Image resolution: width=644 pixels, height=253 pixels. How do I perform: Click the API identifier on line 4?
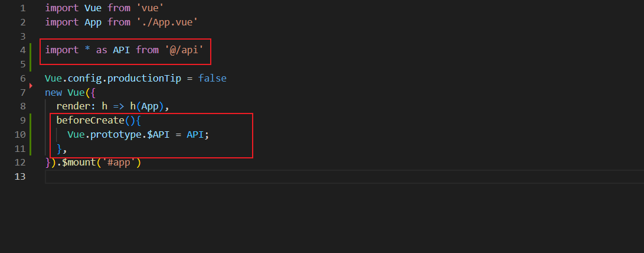click(x=122, y=50)
